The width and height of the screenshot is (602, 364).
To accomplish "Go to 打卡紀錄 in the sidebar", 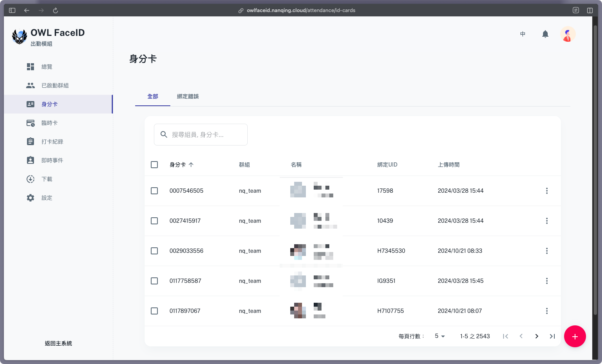I will pyautogui.click(x=52, y=142).
